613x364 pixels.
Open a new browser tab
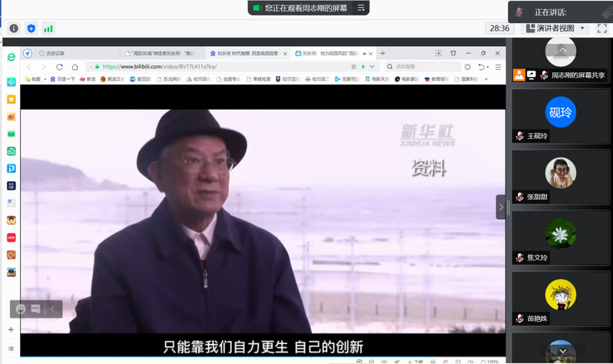click(383, 53)
